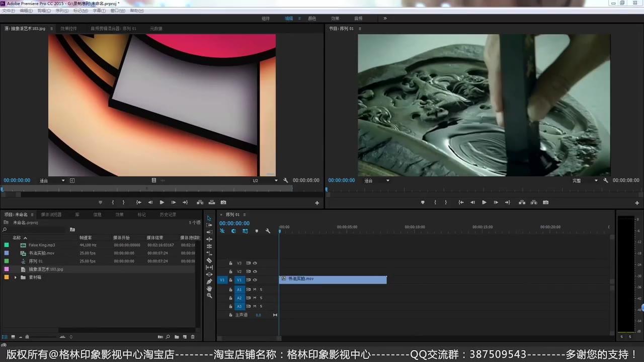Mute track A1
This screenshot has height=362, width=644.
point(255,290)
